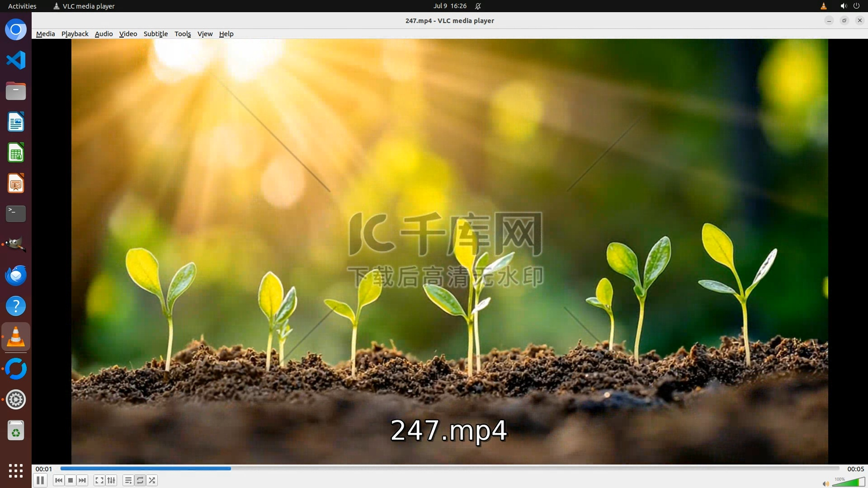Viewport: 868px width, 488px height.
Task: Mute audio via speaker icon
Action: [x=826, y=483]
